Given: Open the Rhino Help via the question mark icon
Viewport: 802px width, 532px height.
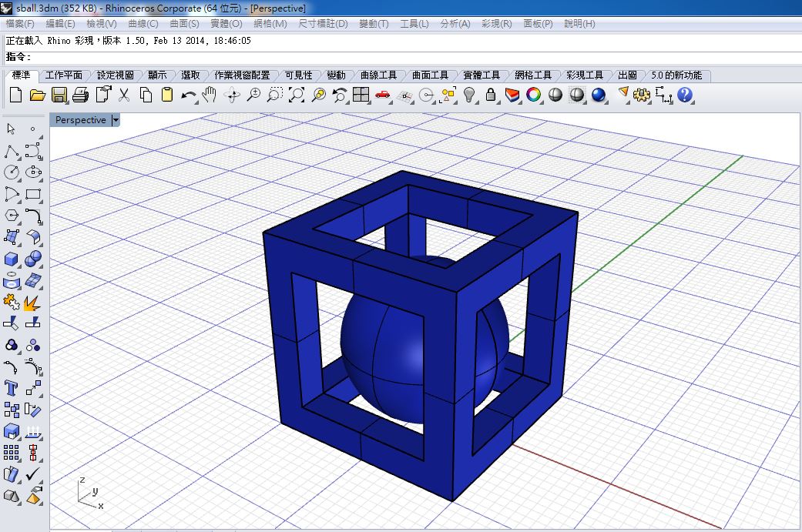Looking at the screenshot, I should (x=686, y=96).
